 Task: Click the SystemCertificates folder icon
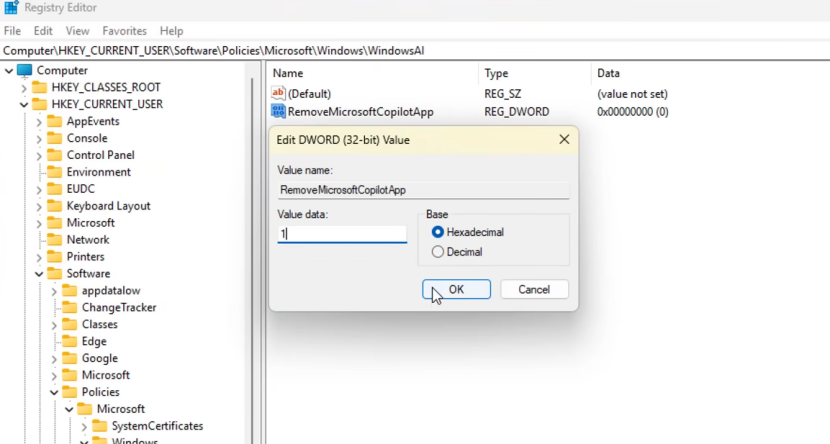coord(99,426)
